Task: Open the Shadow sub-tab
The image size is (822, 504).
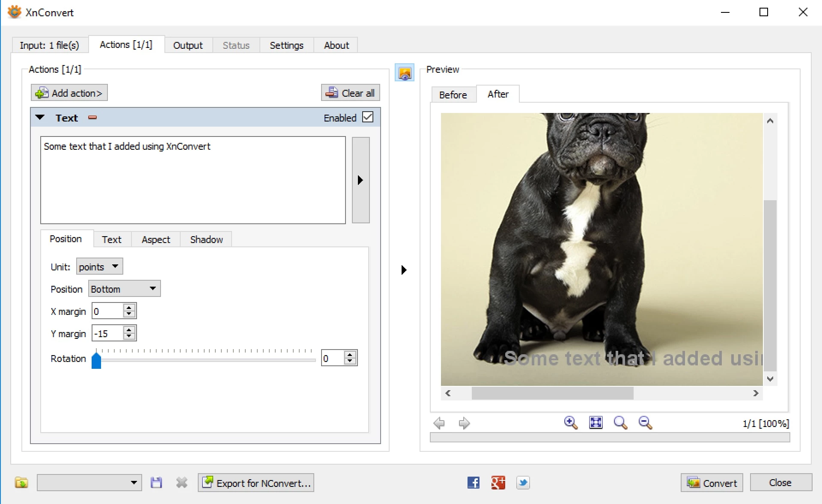Action: tap(206, 240)
